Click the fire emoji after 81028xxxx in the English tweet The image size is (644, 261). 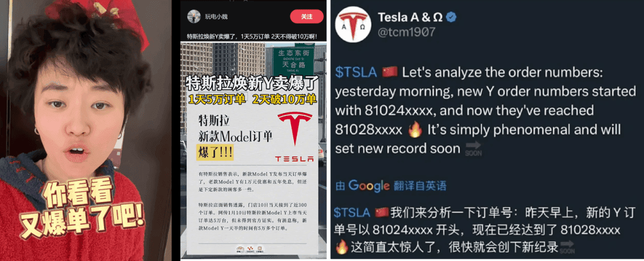[415, 130]
